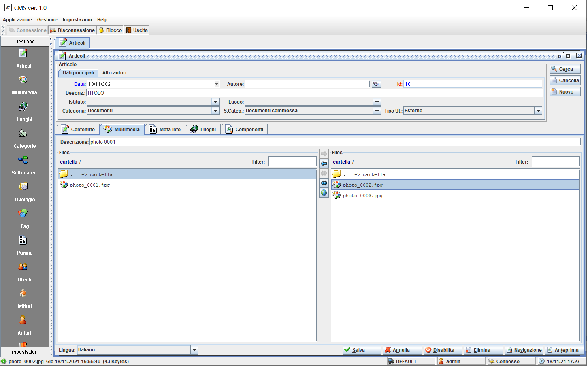Viewport: 588px width, 366px height.
Task: Open Tag in the left sidebar
Action: [x=24, y=219]
